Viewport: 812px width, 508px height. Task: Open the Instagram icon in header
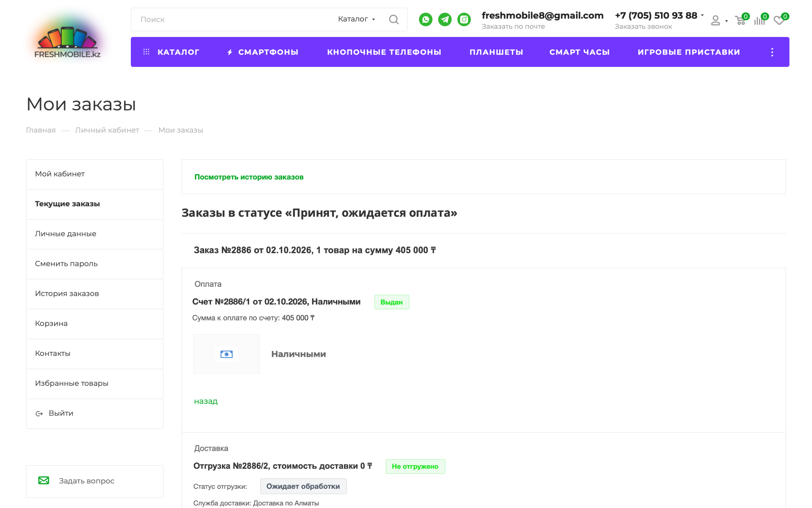[x=464, y=19]
